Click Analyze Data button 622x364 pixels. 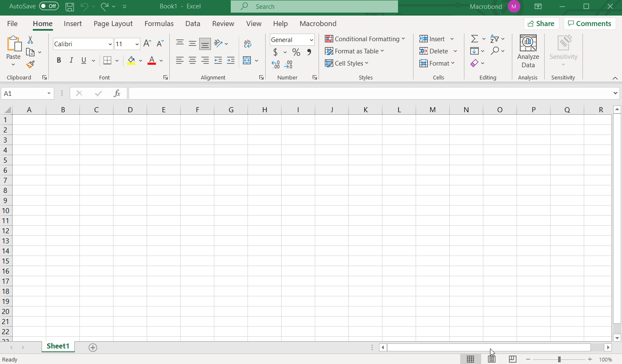click(528, 52)
